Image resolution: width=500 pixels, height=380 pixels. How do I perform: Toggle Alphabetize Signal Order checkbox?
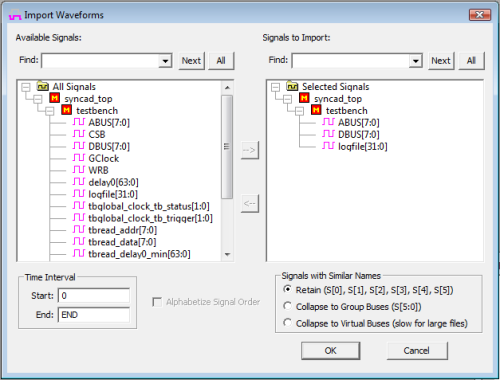[157, 302]
